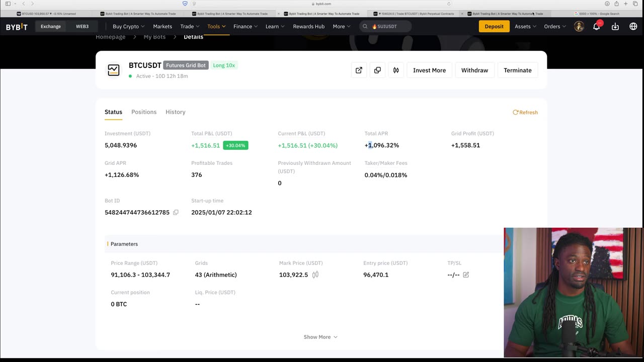Open Safari downloads
This screenshot has height=362, width=644.
pos(607,4)
